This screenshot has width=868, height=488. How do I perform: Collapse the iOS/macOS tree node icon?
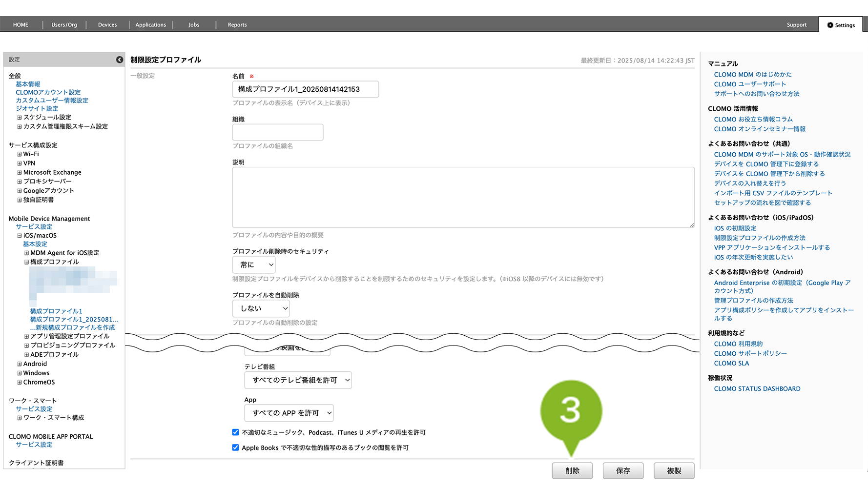(20, 236)
